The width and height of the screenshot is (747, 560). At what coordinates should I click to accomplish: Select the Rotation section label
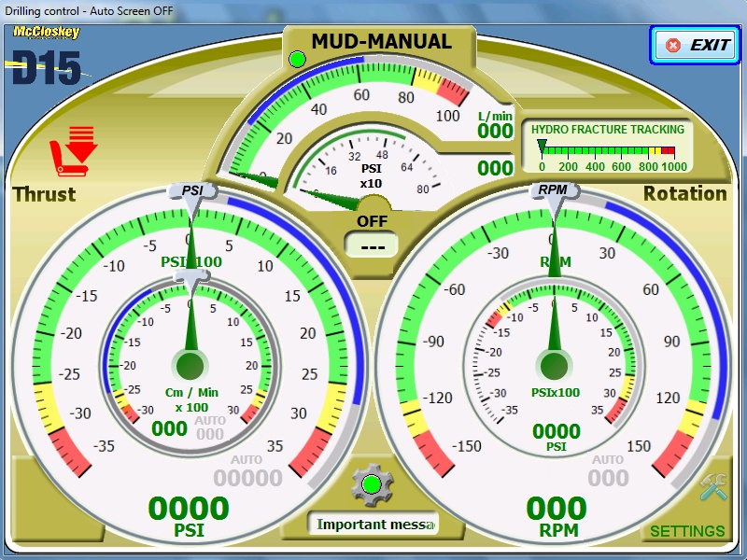[684, 193]
